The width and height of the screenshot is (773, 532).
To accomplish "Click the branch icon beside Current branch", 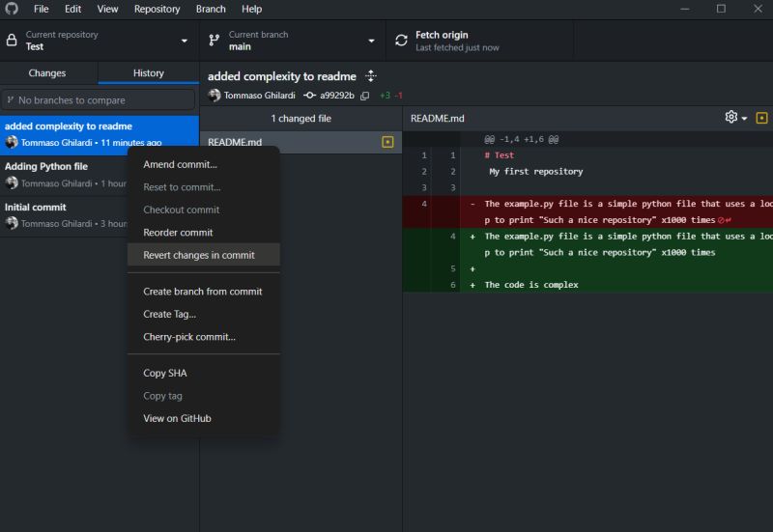I will (x=214, y=41).
